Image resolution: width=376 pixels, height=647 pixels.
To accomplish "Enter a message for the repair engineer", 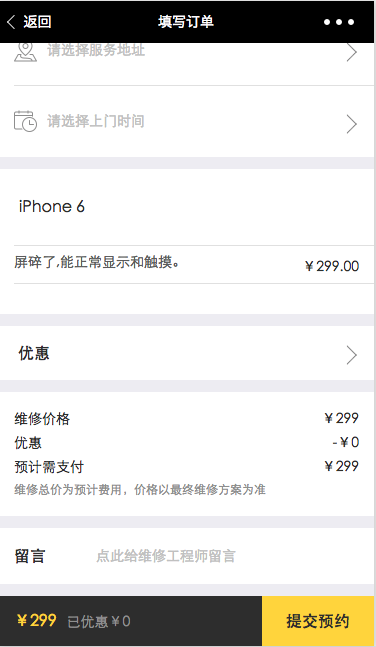I will coord(166,556).
